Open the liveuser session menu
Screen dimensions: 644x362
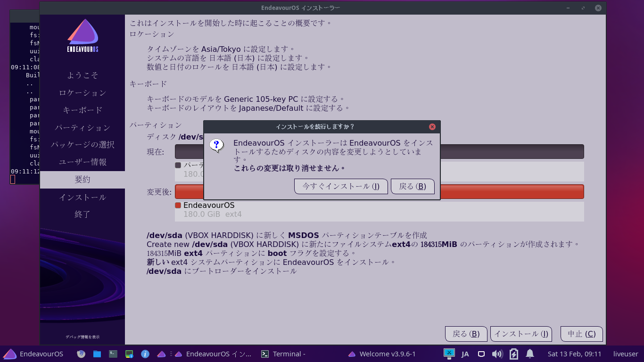(626, 354)
